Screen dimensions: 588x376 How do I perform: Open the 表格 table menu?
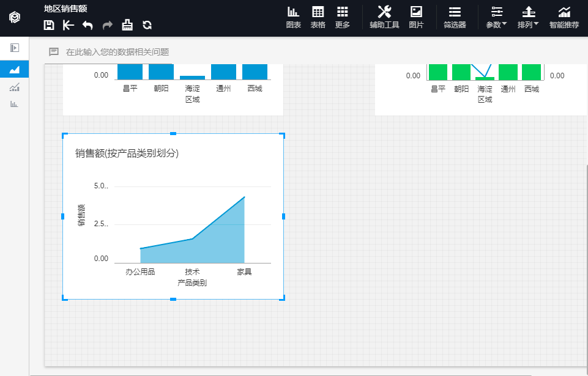pos(318,17)
